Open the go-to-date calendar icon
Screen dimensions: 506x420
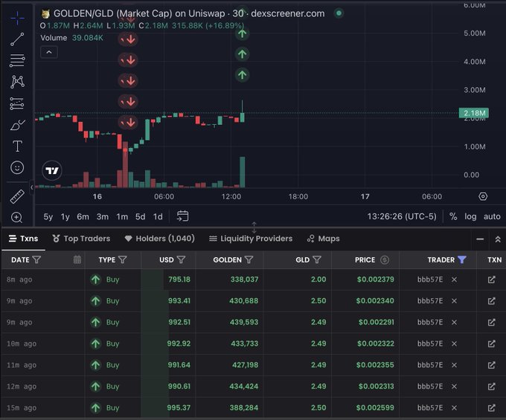pos(182,216)
